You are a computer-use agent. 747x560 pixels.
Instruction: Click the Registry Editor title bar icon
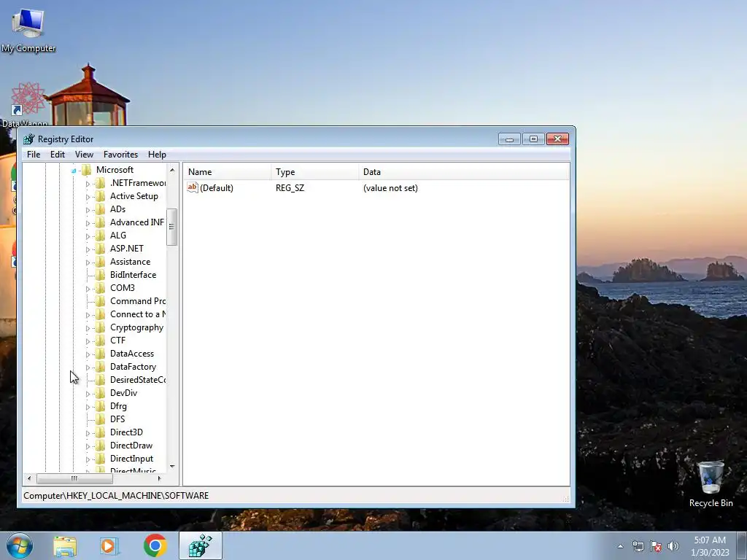pos(29,139)
